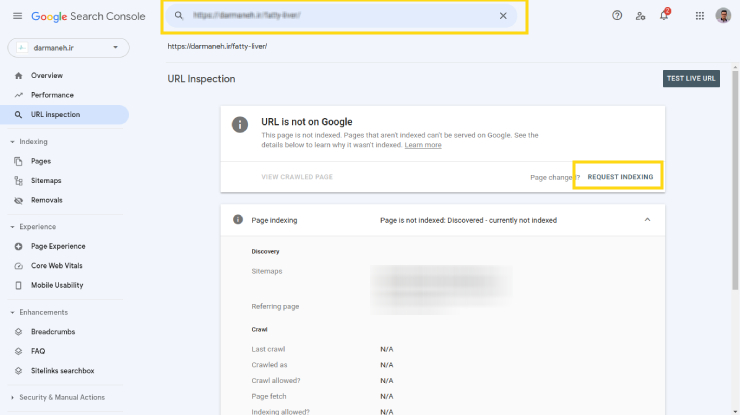Click the Mobile Usability phone icon
The image size is (740, 415).
point(18,285)
